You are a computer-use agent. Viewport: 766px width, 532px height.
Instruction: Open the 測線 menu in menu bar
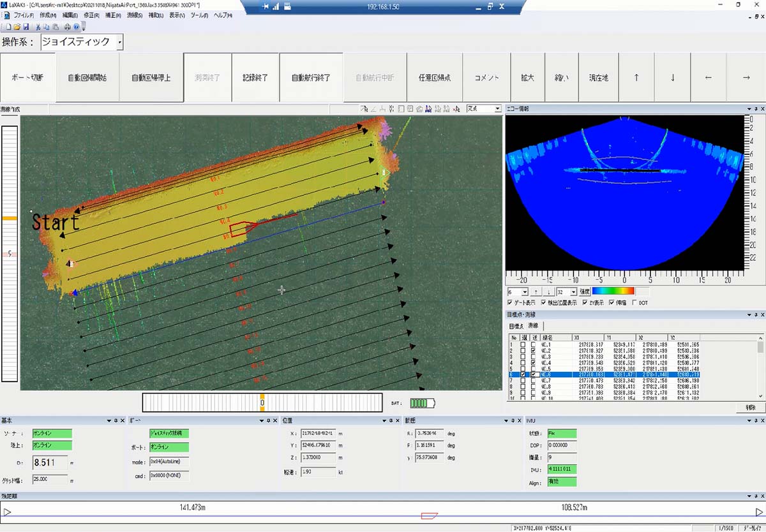point(134,15)
